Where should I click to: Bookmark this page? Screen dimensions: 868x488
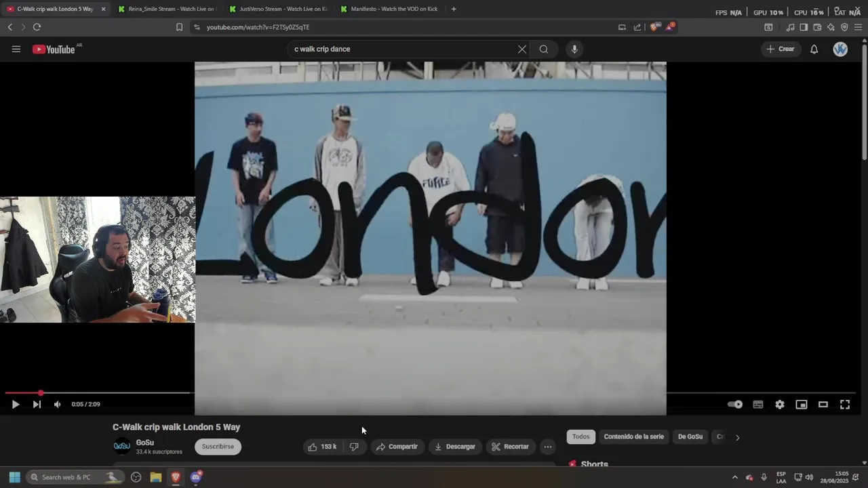coord(179,27)
